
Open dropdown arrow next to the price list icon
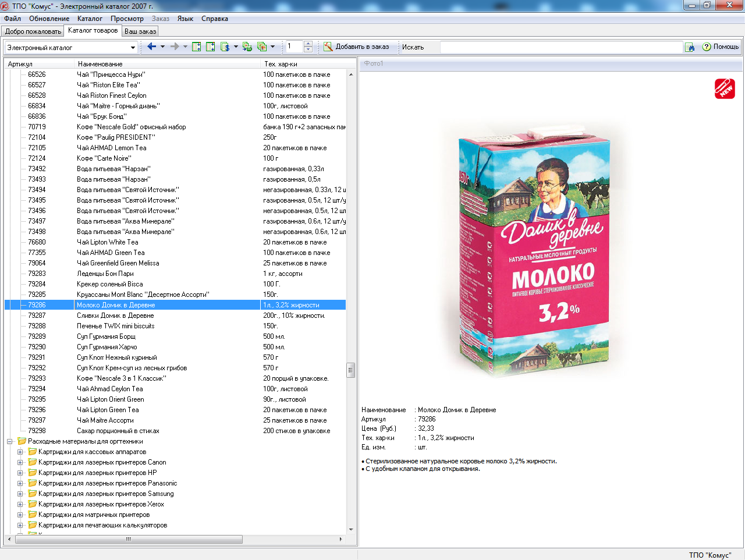click(236, 47)
